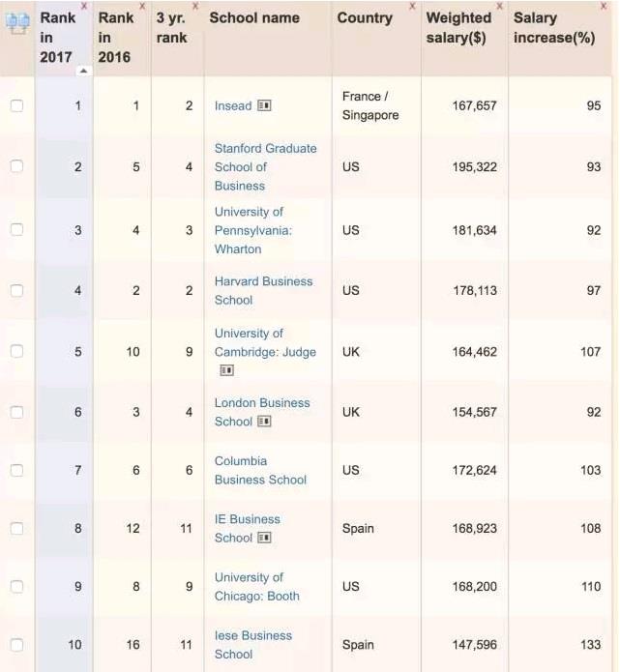Sort table by School name header
This screenshot has width=620, height=672.
click(x=254, y=18)
